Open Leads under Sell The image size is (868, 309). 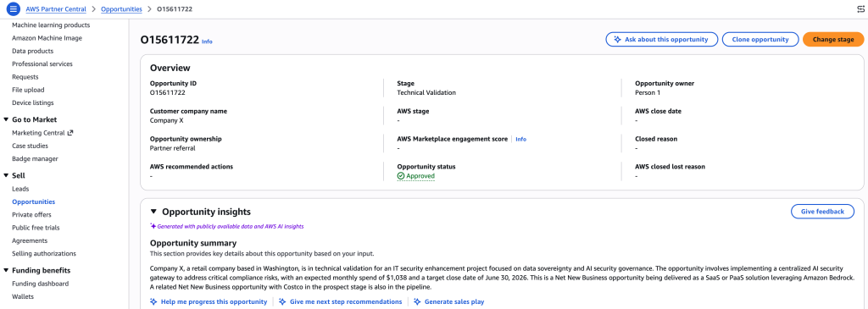click(x=20, y=189)
